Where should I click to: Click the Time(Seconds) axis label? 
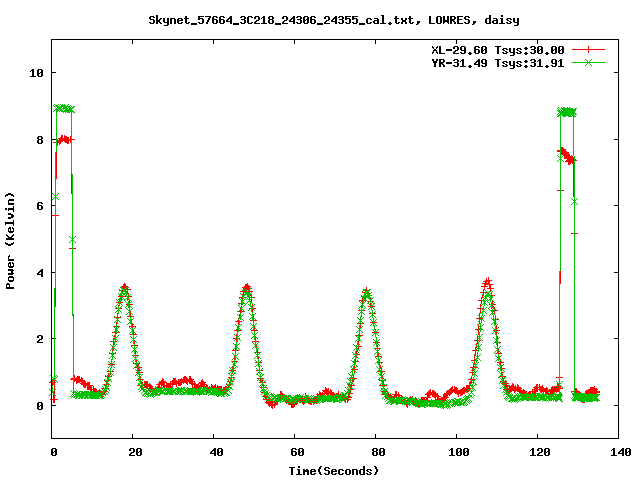[x=334, y=471]
